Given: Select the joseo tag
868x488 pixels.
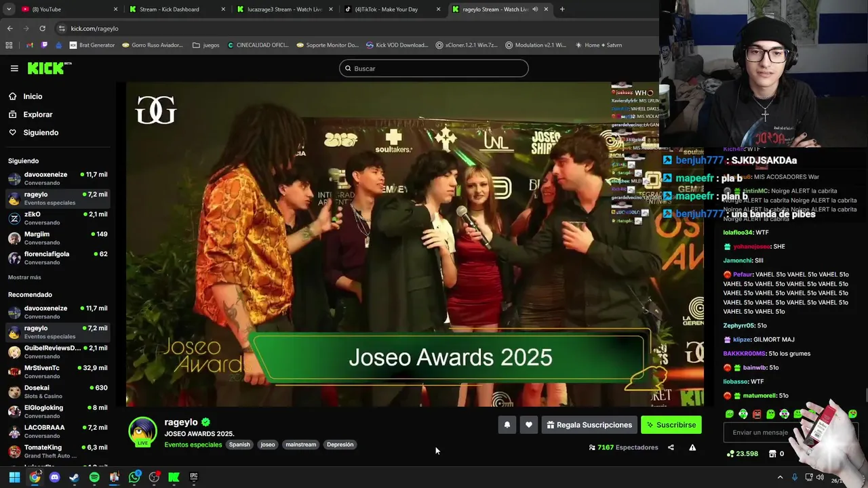Looking at the screenshot, I should point(268,445).
